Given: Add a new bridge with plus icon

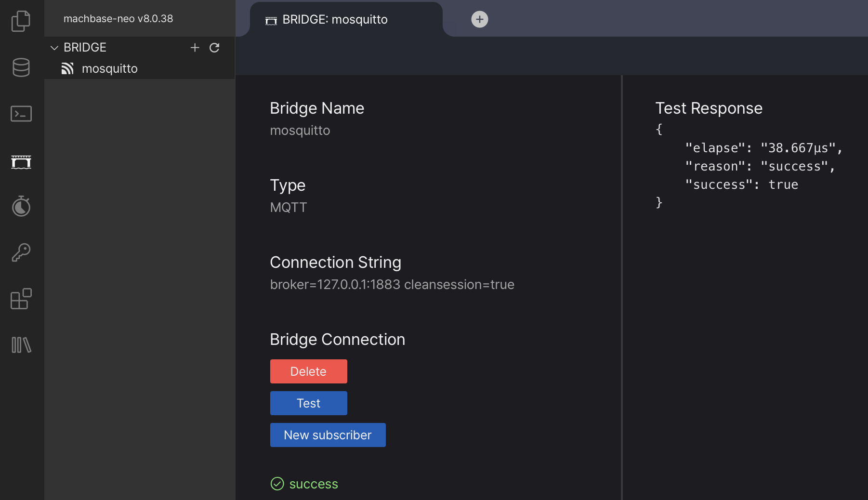Looking at the screenshot, I should tap(195, 47).
